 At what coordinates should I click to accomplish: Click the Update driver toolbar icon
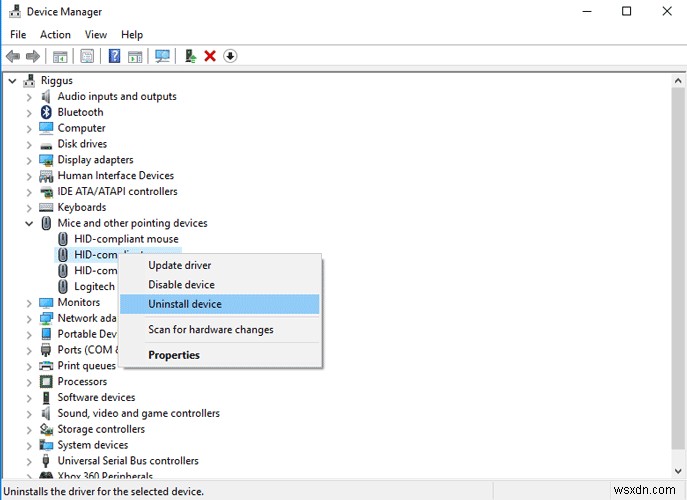click(190, 56)
